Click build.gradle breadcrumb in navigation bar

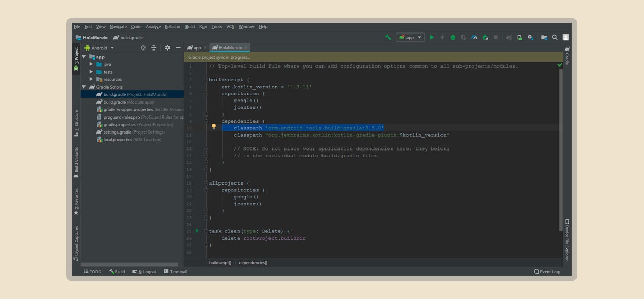128,38
